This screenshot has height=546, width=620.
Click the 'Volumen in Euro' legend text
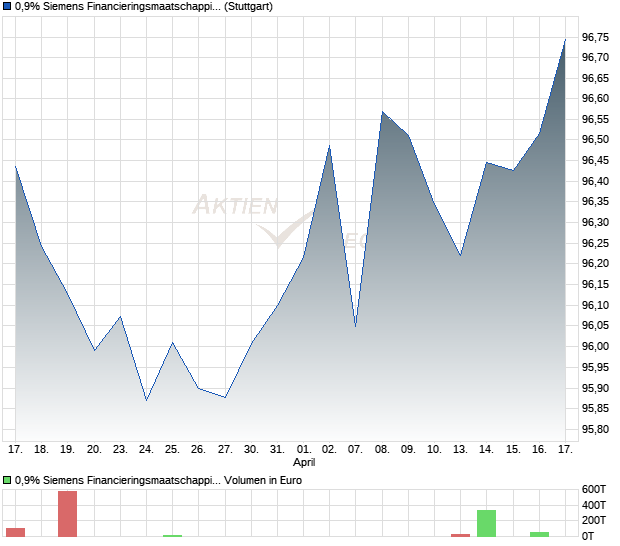pos(263,480)
